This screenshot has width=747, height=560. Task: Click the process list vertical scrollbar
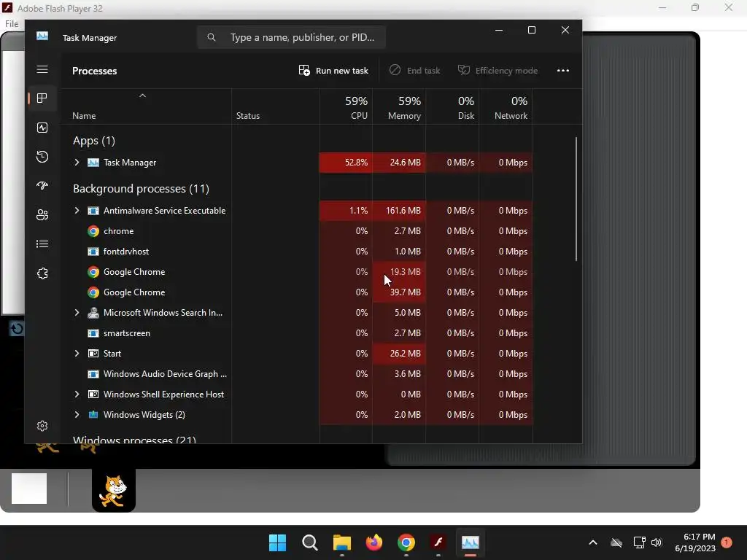[x=576, y=199]
